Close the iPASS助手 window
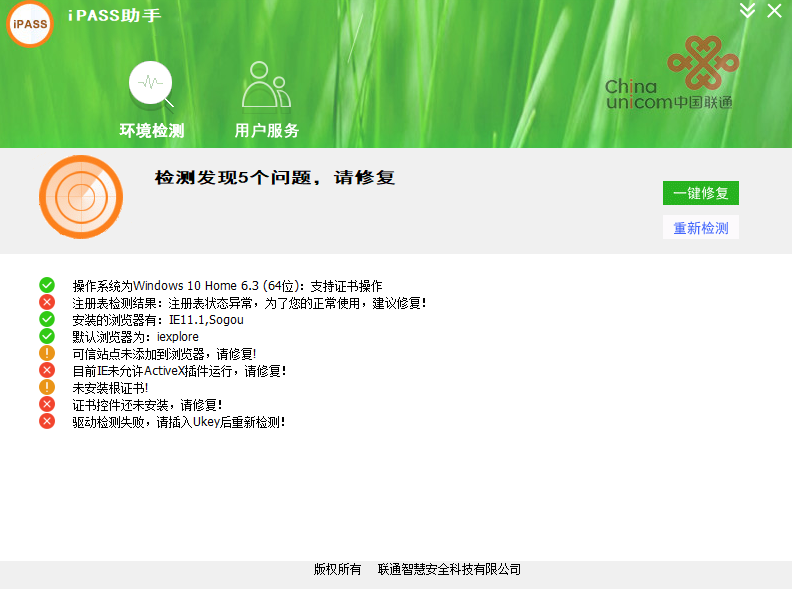 (x=775, y=10)
